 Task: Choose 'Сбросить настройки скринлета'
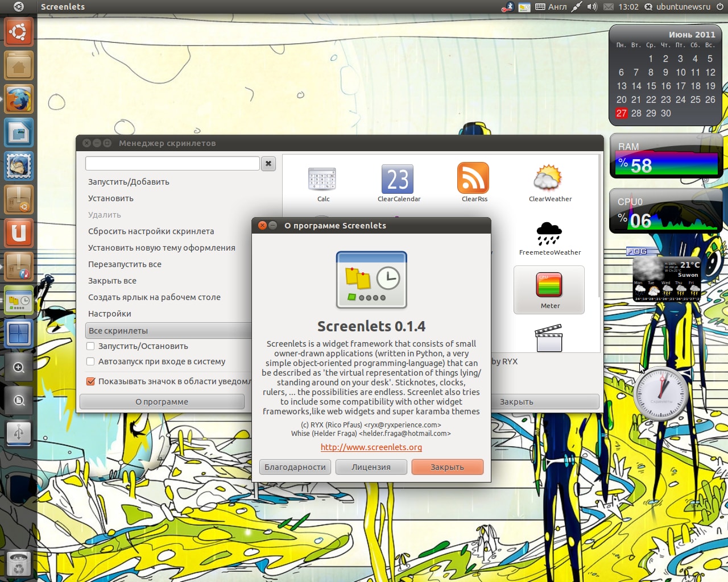pyautogui.click(x=151, y=231)
